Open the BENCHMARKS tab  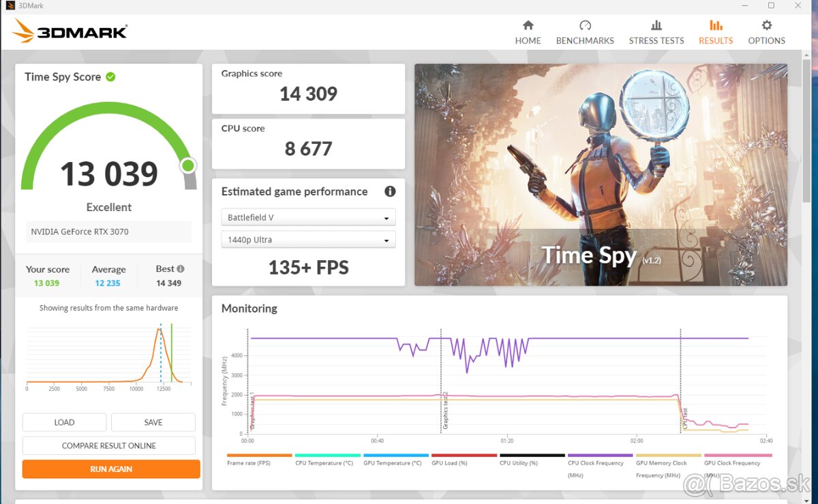(585, 31)
